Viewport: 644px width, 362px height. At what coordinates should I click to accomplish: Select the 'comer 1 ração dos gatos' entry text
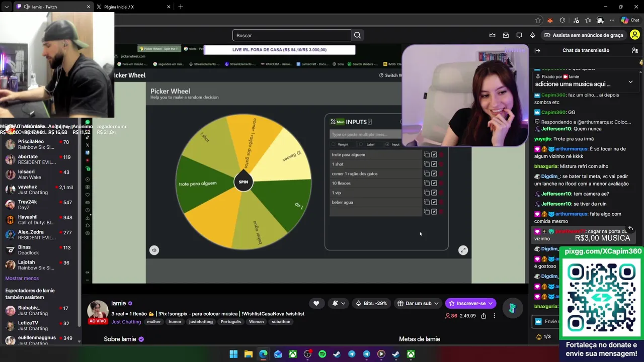tap(355, 174)
